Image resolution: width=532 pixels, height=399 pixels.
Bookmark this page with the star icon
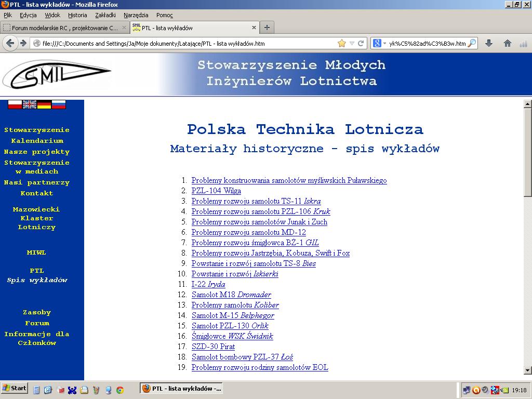[341, 44]
